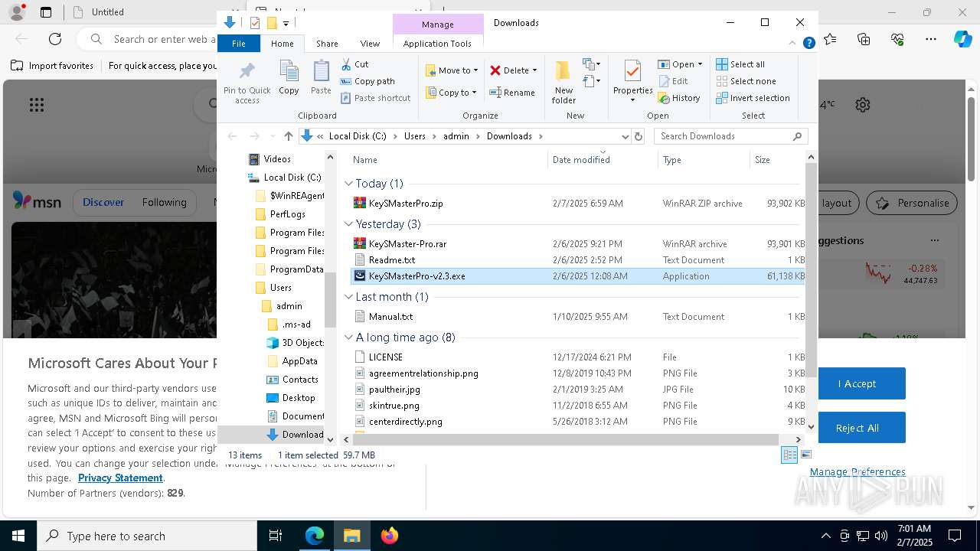Switch to Large icons view layout icon
Screen dimensions: 980x551
point(805,455)
